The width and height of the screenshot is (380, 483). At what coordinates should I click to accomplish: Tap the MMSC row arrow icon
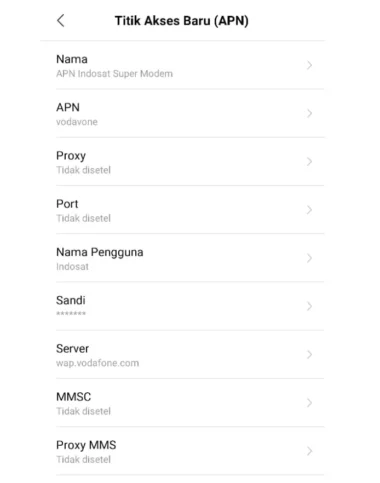coord(309,403)
